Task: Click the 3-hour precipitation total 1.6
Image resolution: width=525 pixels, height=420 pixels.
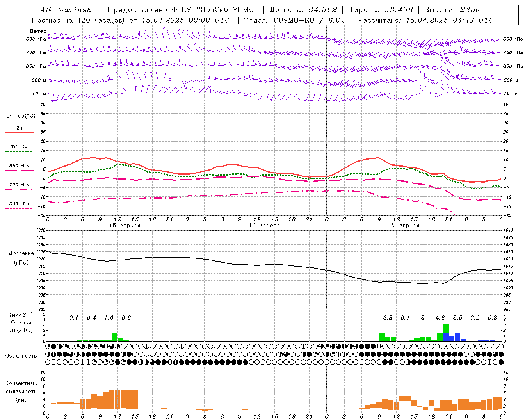Action: pos(109,318)
